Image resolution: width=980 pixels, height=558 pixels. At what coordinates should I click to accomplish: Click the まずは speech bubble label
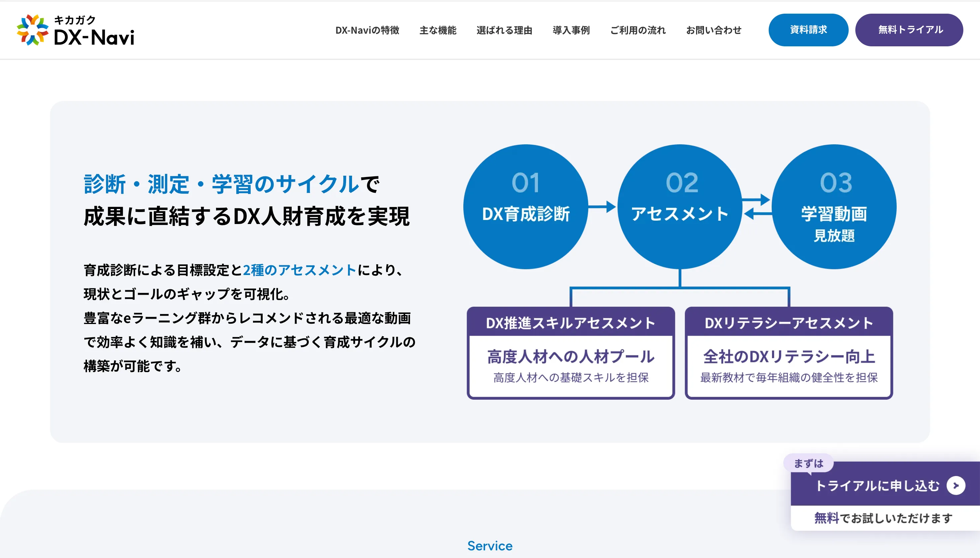tap(808, 463)
